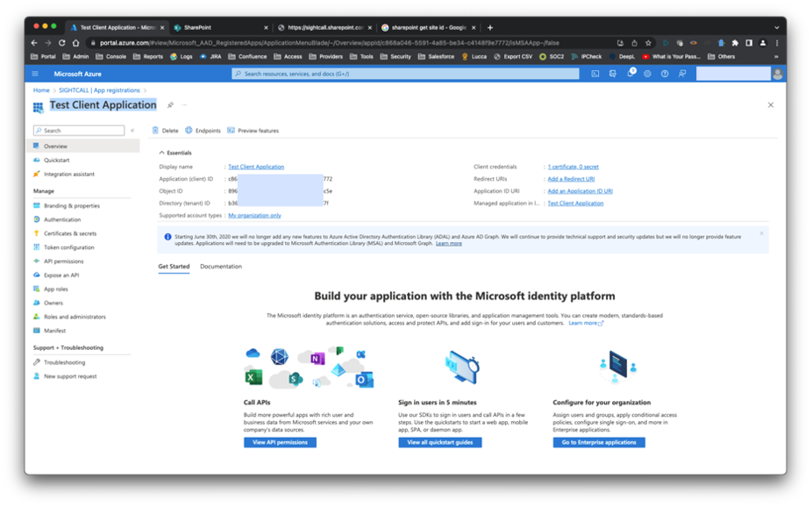This screenshot has width=812, height=507.
Task: Open the Azure portal hamburger menu
Action: [35, 74]
